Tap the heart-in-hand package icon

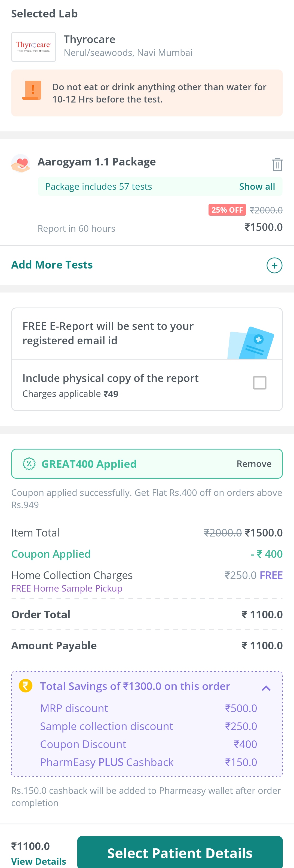point(20,163)
